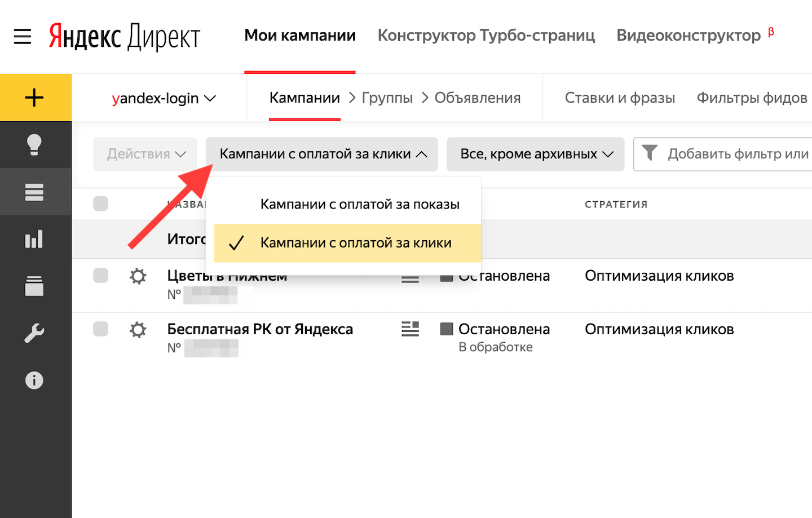This screenshot has width=812, height=518.
Task: Open the library stack sidebar icon
Action: (x=34, y=286)
